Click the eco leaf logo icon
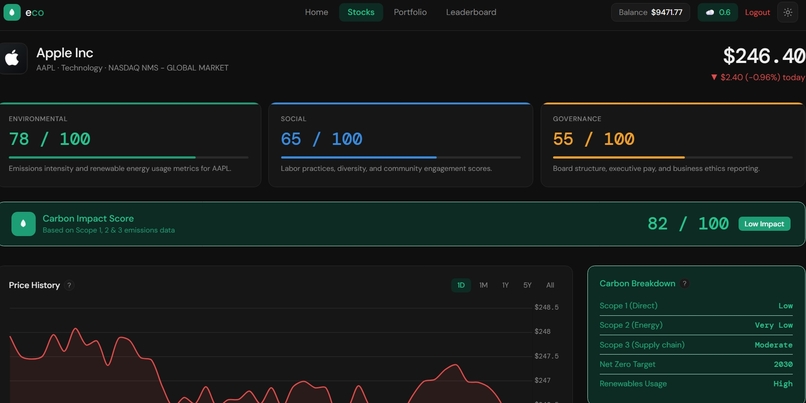Viewport: 806px width, 403px height. (12, 12)
